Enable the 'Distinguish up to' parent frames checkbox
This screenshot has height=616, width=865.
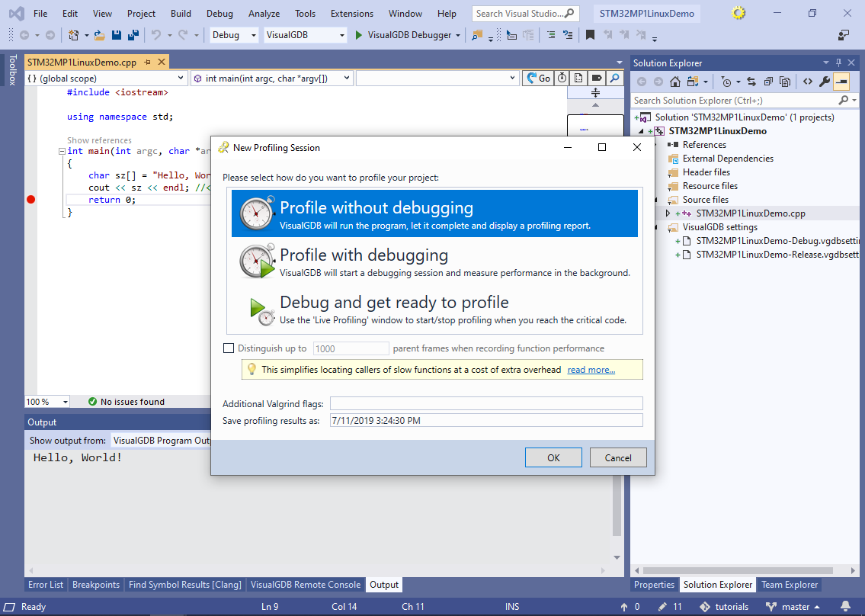(229, 348)
